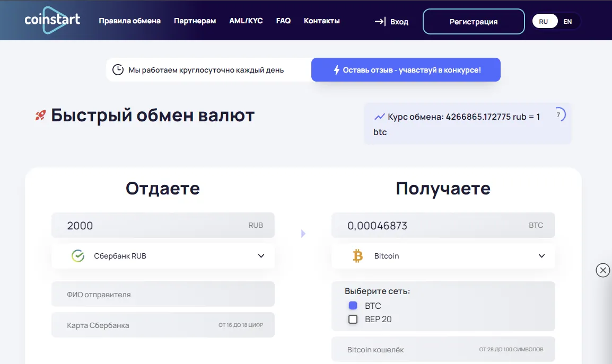Click the ФИО отправителя input field
The width and height of the screenshot is (612, 364).
[x=163, y=294]
